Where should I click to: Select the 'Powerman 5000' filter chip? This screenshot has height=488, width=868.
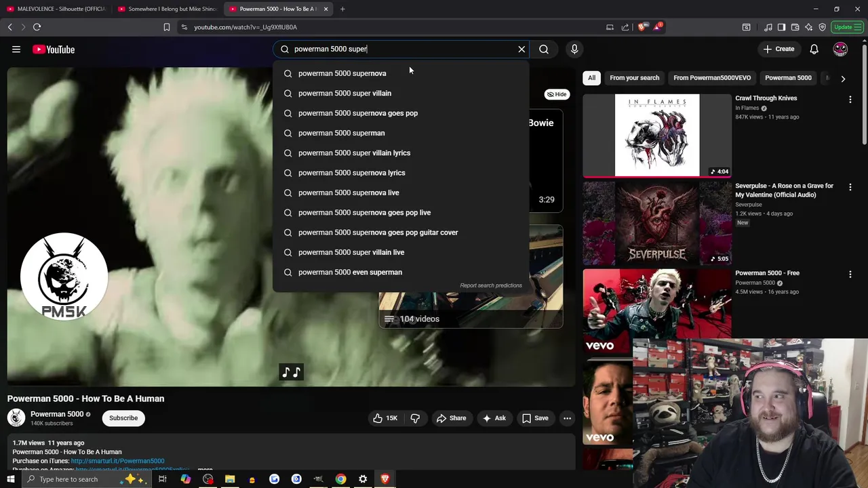[788, 78]
